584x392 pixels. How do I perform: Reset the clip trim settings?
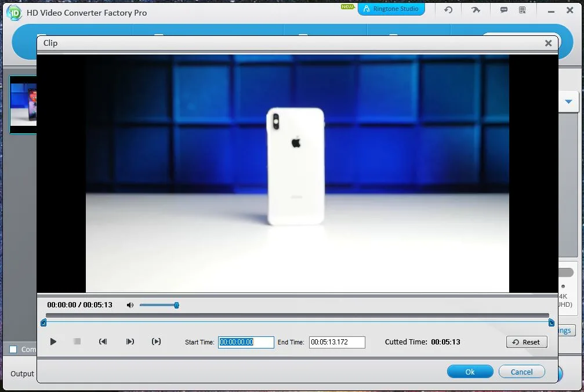(x=527, y=342)
